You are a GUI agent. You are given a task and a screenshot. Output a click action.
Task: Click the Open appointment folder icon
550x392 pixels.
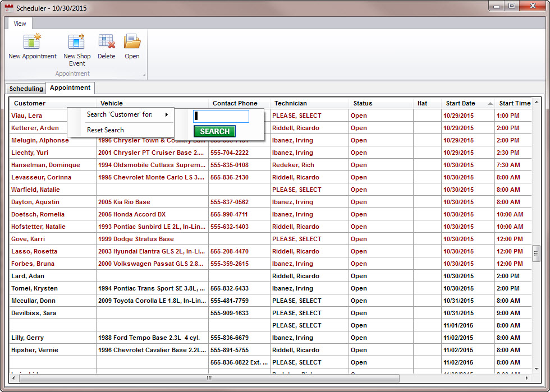click(x=132, y=41)
